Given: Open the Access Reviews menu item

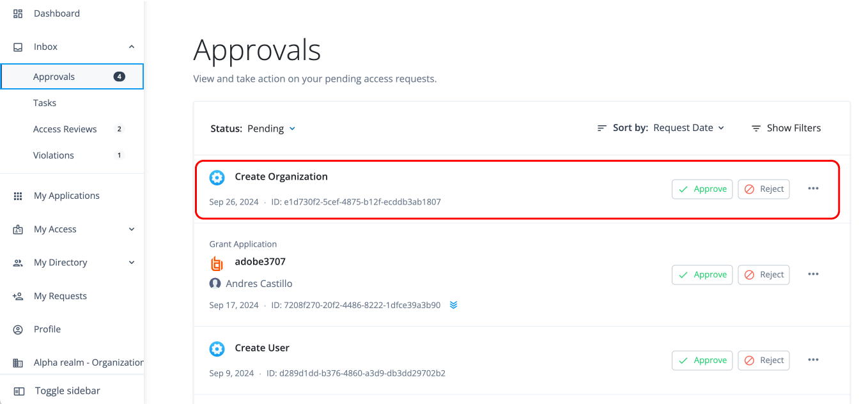Looking at the screenshot, I should point(65,129).
